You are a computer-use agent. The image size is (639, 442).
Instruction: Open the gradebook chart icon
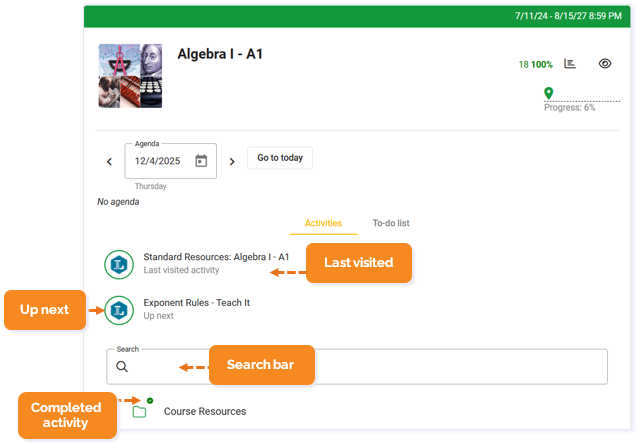pos(570,64)
